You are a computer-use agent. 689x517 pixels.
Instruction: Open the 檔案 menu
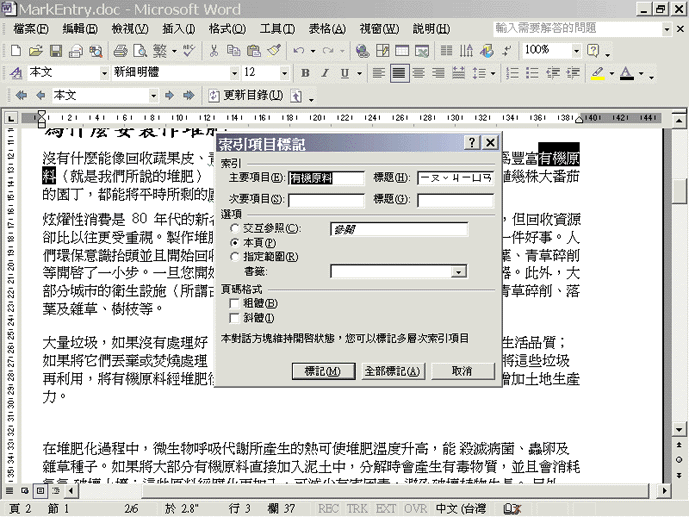click(30, 29)
